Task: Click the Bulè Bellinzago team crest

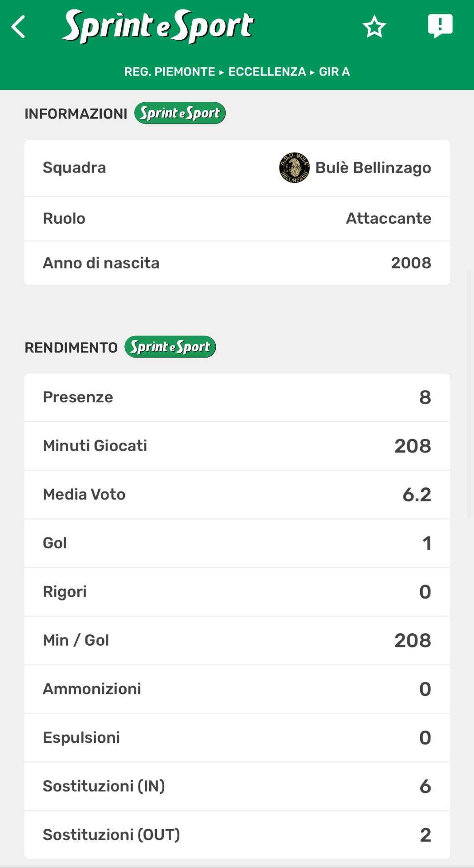Action: [294, 168]
